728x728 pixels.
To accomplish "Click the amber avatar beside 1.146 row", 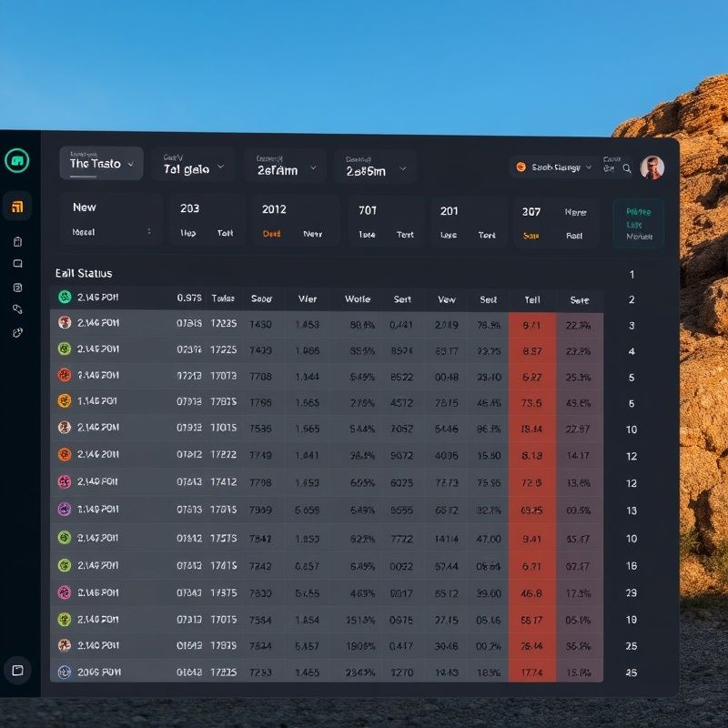I will pos(64,400).
